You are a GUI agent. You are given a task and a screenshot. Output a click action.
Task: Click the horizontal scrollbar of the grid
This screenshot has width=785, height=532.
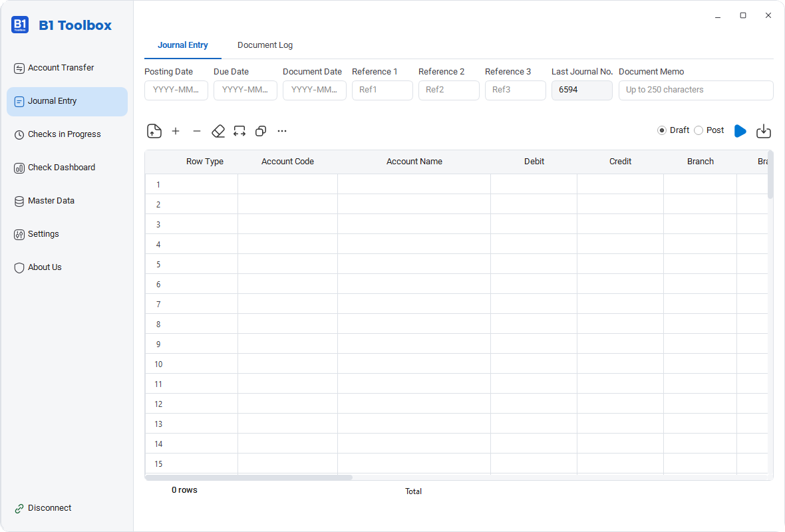point(249,477)
